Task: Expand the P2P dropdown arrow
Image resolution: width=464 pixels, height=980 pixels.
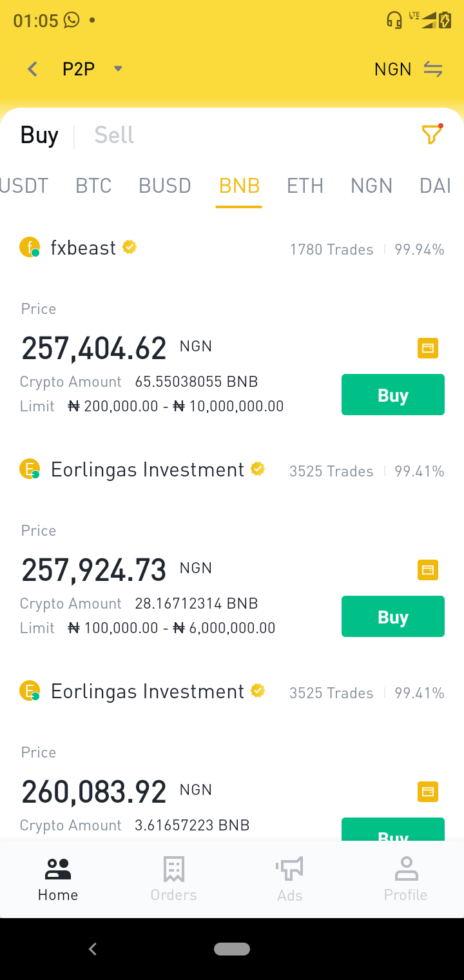Action: (x=118, y=68)
